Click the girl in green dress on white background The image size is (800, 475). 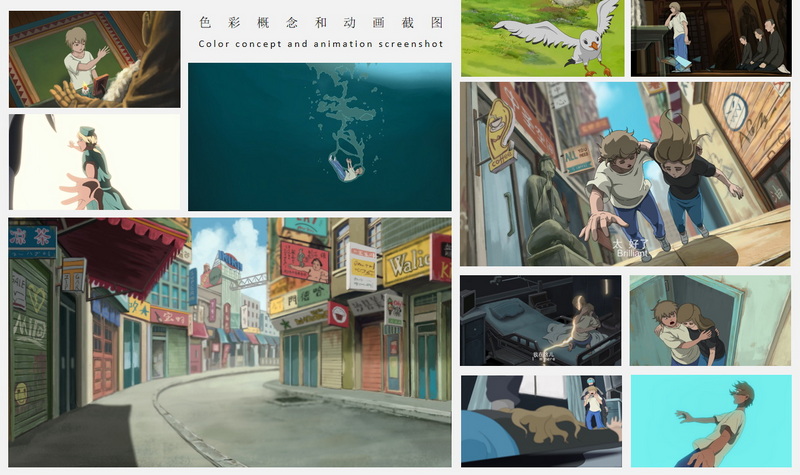pos(94,162)
